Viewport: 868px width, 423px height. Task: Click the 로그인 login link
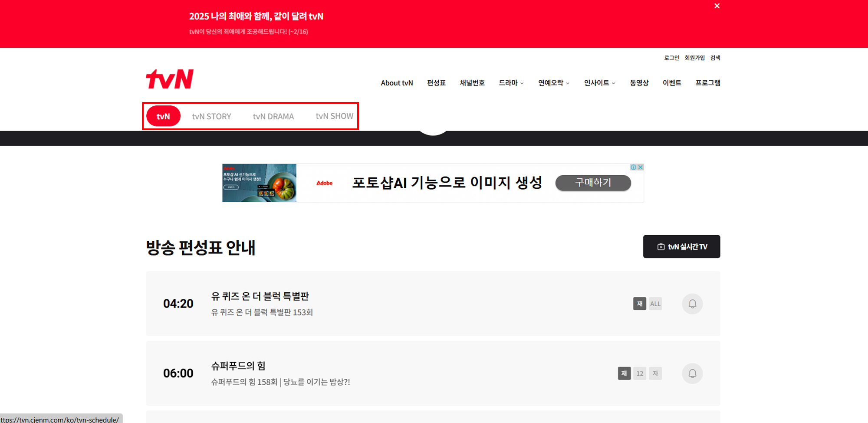click(x=671, y=57)
